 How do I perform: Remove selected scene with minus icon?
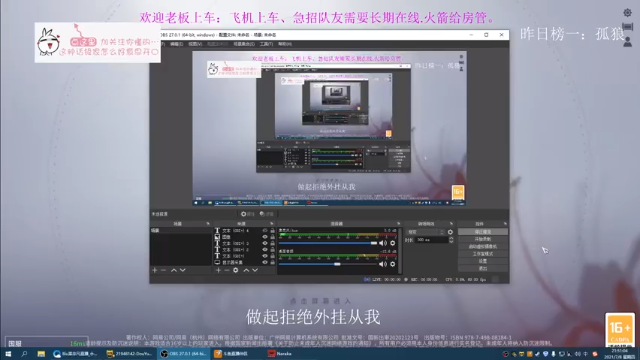(163, 270)
